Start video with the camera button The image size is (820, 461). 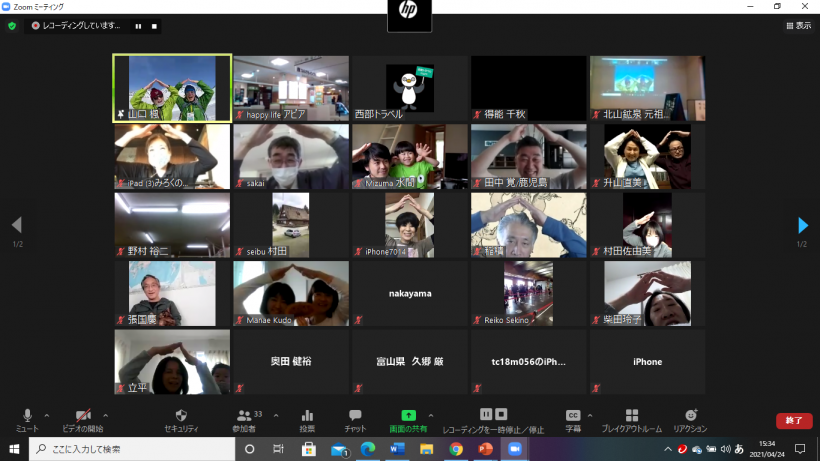click(84, 419)
